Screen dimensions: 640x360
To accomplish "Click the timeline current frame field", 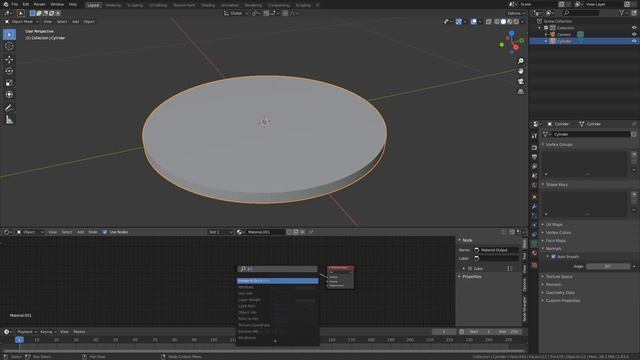I will 444,332.
